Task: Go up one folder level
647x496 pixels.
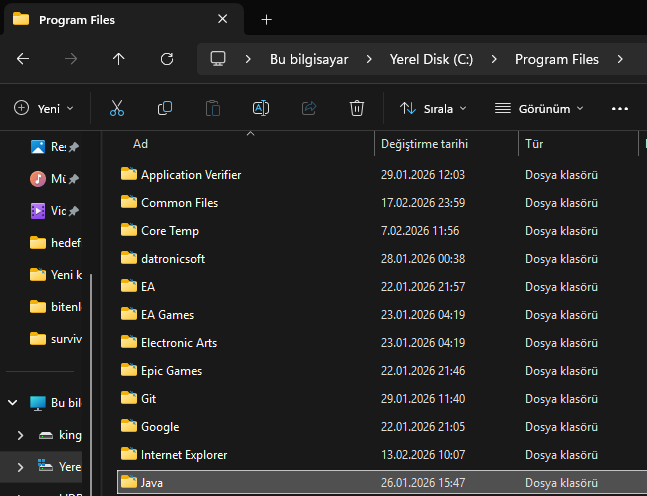Action: tap(118, 59)
